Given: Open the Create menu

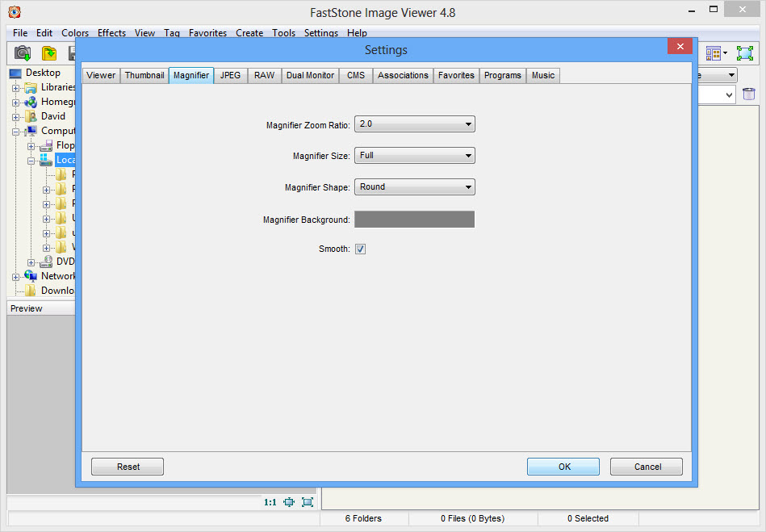Looking at the screenshot, I should coord(249,33).
